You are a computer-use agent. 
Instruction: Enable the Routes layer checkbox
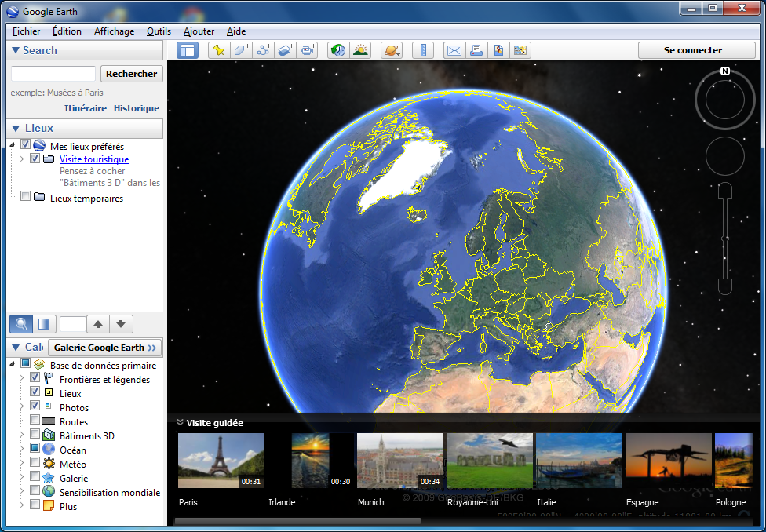pyautogui.click(x=35, y=420)
